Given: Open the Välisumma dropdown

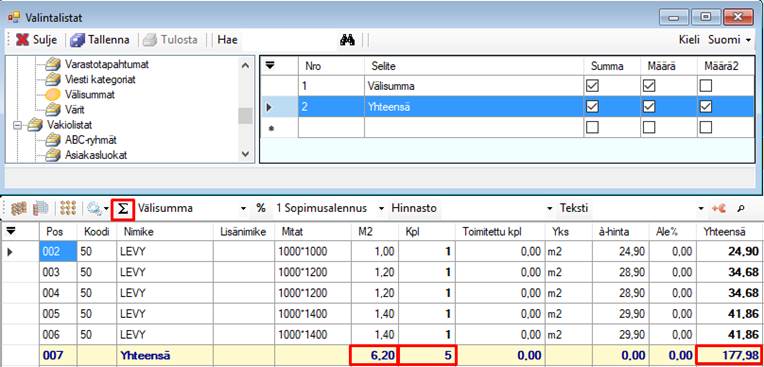Looking at the screenshot, I should (x=244, y=209).
